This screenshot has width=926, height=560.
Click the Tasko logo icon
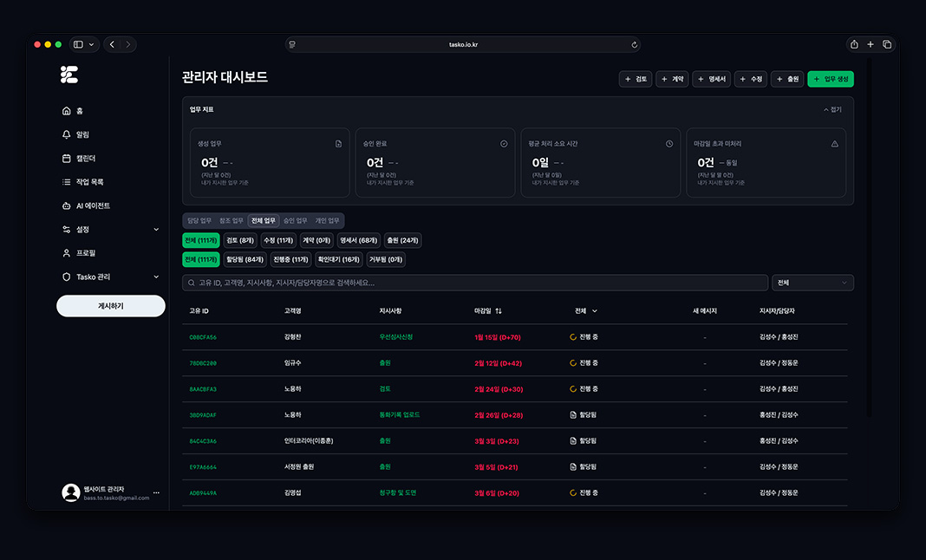(x=69, y=75)
